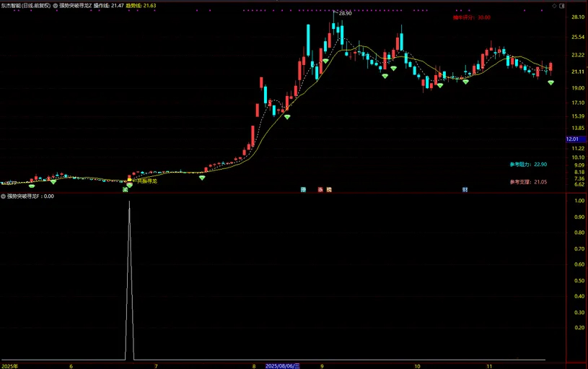Click the 东杰智能(日线.前复权) title label
The image size is (588, 369).
pos(25,4)
